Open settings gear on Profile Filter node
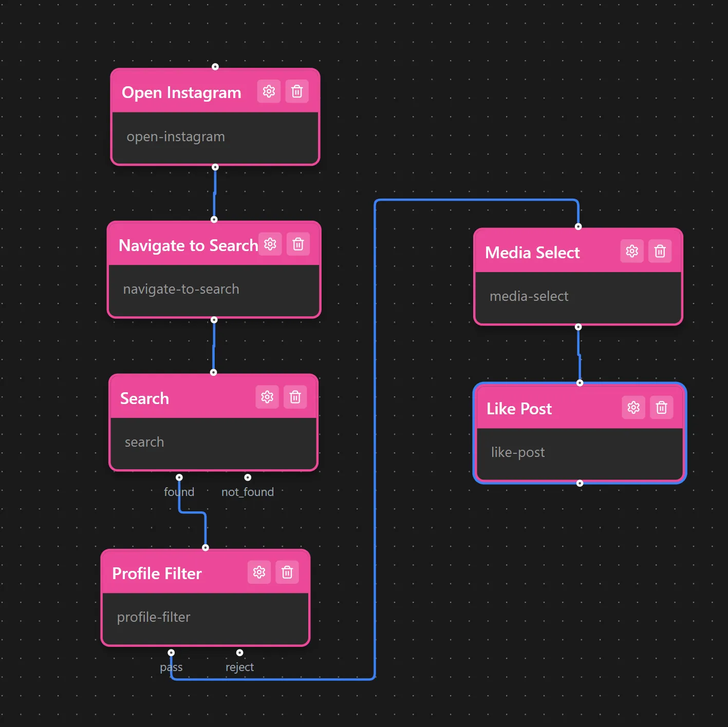The height and width of the screenshot is (727, 728). coord(259,572)
